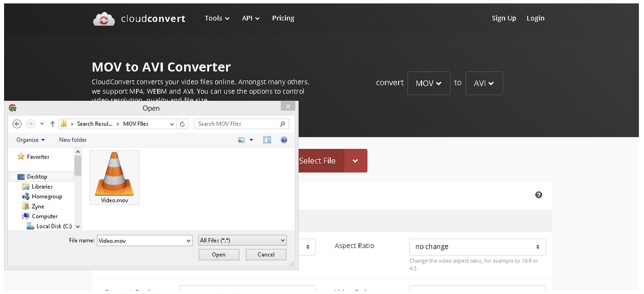Click the cloudconvert cloud logo icon
The height and width of the screenshot is (294, 644).
click(104, 19)
